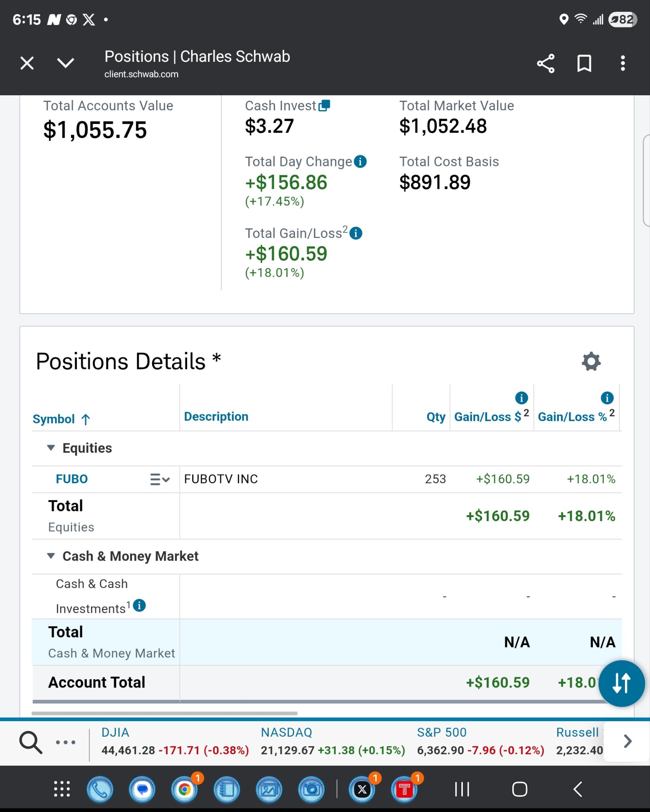Tap client.schwab.com URL text
650x812 pixels.
tap(141, 74)
